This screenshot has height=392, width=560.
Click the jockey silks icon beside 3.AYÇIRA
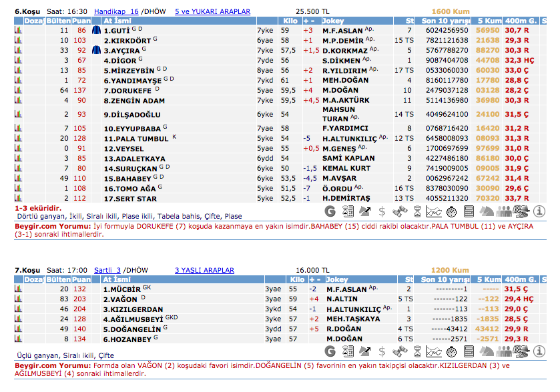click(96, 51)
